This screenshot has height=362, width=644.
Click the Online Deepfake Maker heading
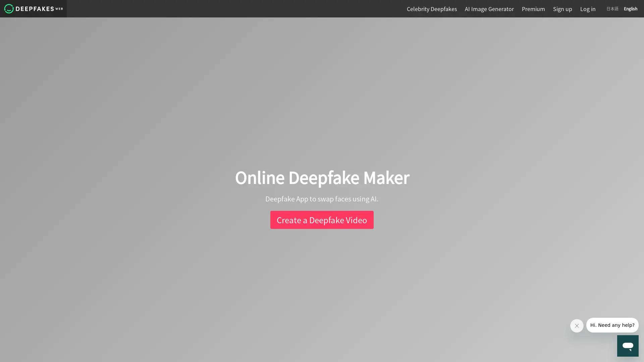[x=322, y=178]
